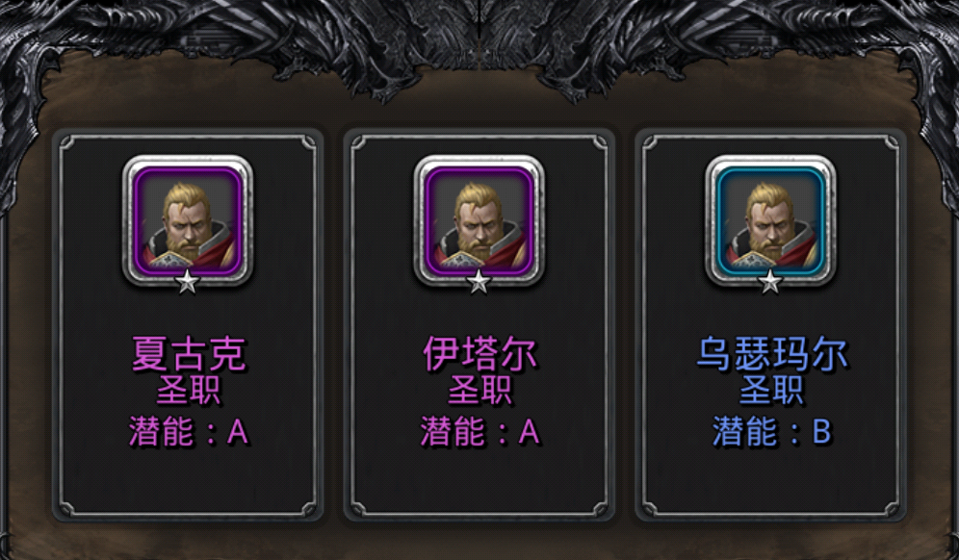Select the hero name 夏古克
Viewport: 959px width, 560px height.
189,354
